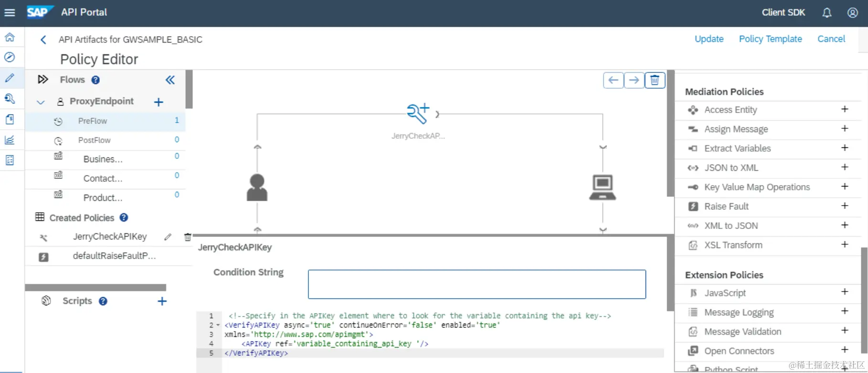Select the PostFlow item
Screen dimensions: 868x373
[x=105, y=140]
